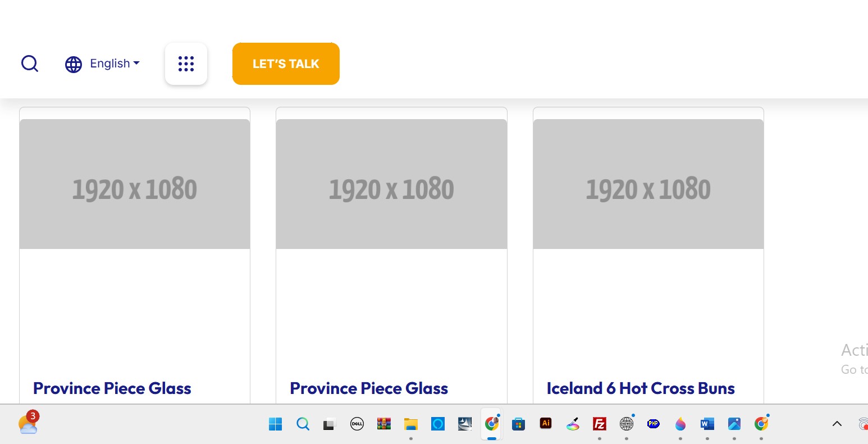Expand the English language dropdown
Image resolution: width=868 pixels, height=444 pixels.
115,64
